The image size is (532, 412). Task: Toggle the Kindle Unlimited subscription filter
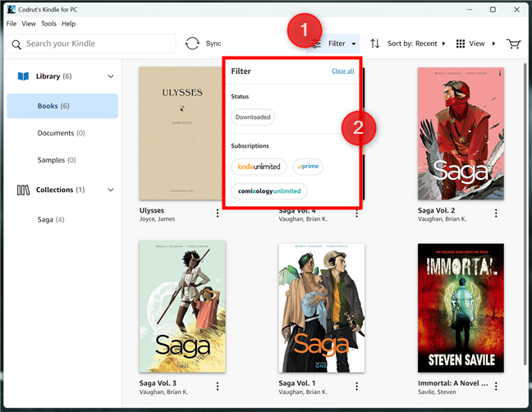[x=259, y=167]
